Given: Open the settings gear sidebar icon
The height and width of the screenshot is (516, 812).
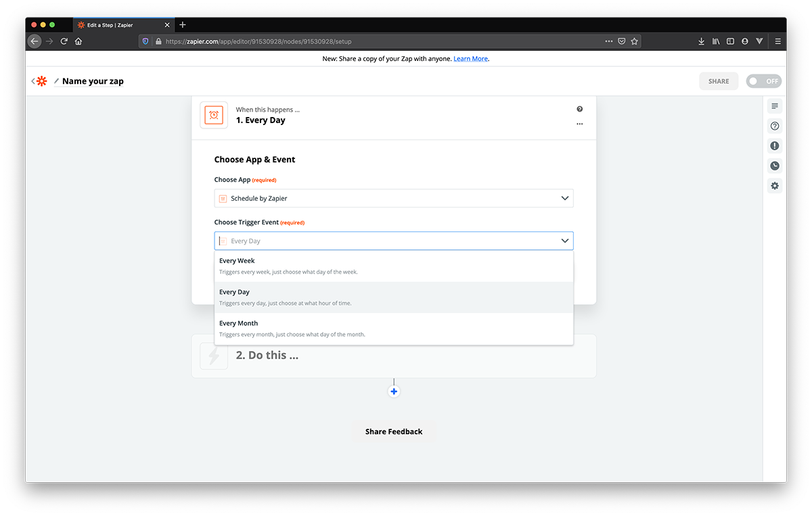Looking at the screenshot, I should click(x=775, y=185).
